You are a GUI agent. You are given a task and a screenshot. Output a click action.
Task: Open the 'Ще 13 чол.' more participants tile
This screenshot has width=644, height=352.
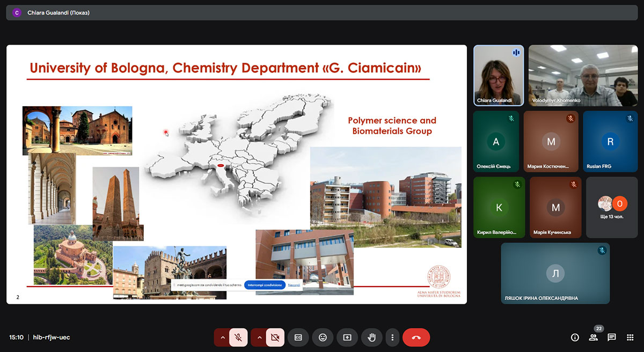[612, 207]
